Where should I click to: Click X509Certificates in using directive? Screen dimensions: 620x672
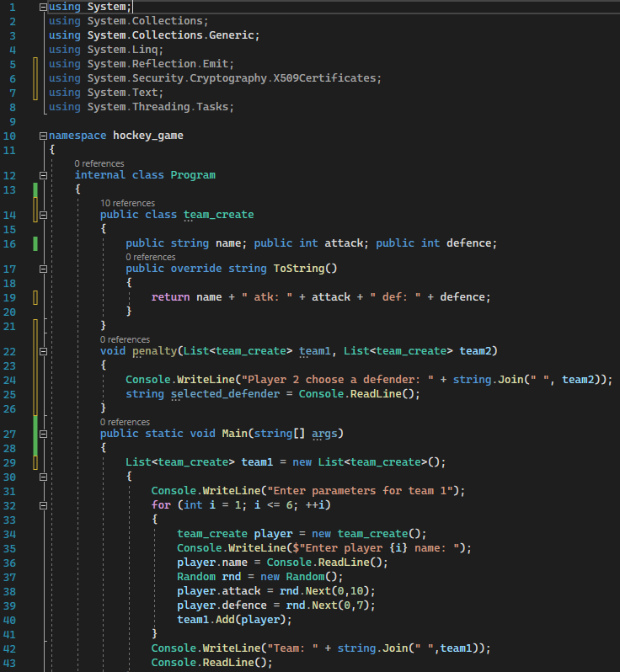[324, 78]
